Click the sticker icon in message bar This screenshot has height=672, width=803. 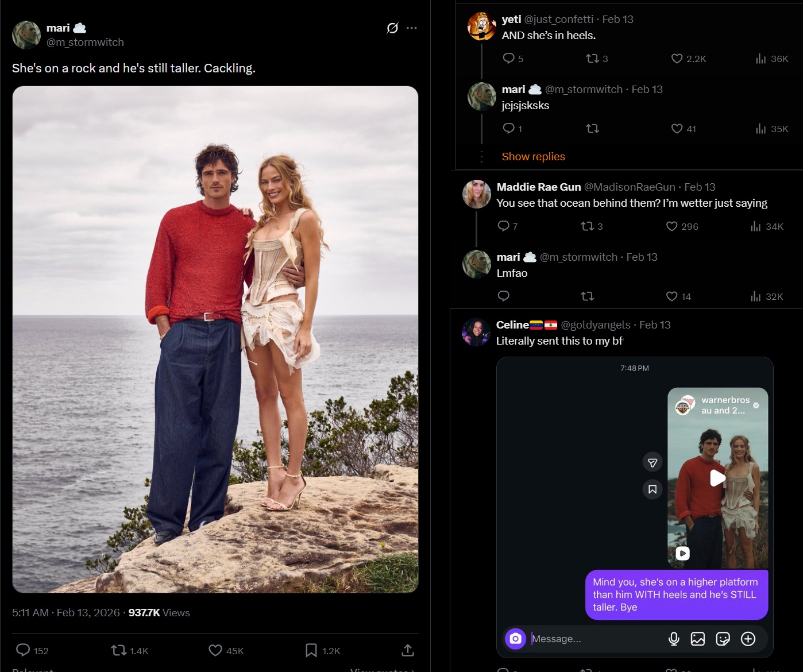tap(723, 639)
